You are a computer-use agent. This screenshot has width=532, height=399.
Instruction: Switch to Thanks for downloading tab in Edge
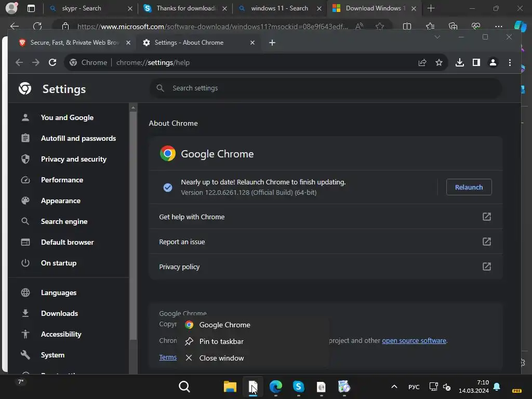coord(186,8)
